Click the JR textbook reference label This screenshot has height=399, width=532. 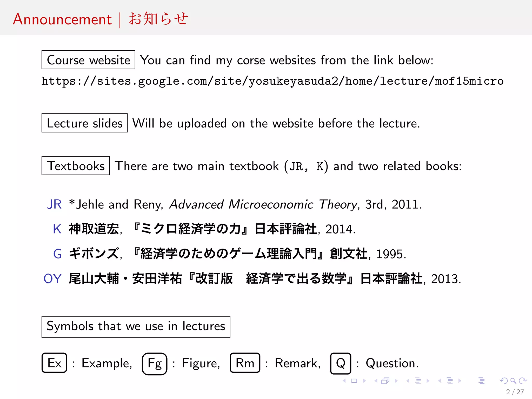tap(54, 204)
